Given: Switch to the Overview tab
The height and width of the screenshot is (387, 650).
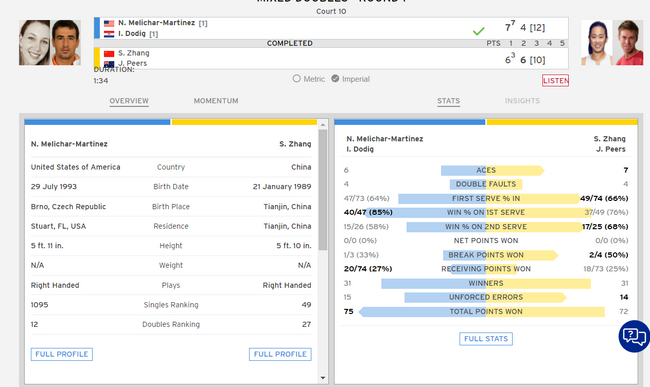Looking at the screenshot, I should [x=129, y=101].
